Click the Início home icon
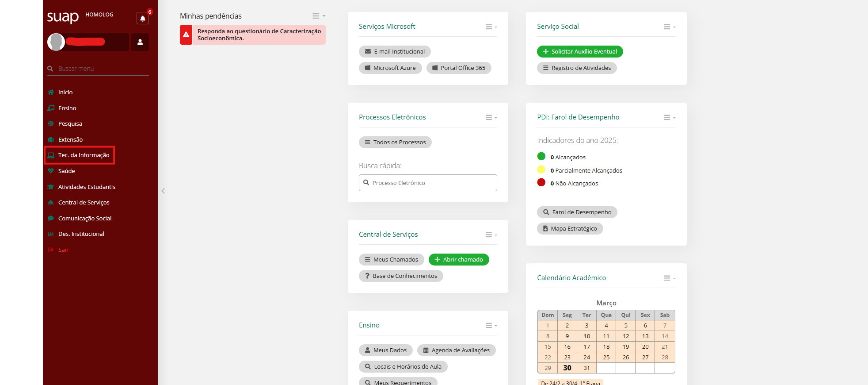 point(51,92)
